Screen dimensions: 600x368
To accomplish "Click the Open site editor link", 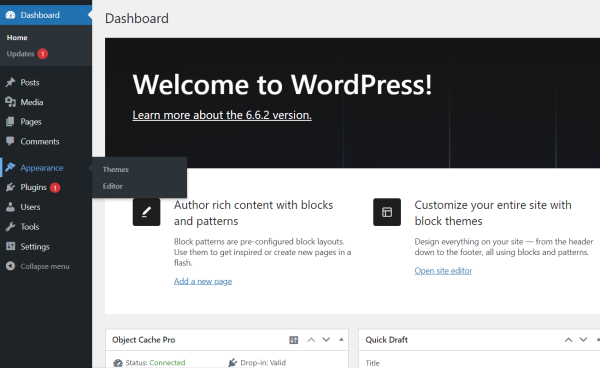I will point(443,270).
